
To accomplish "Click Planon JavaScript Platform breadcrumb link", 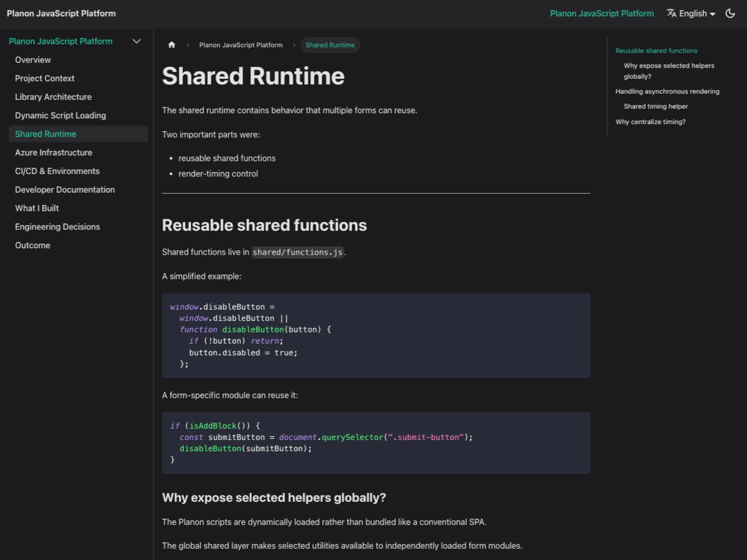I will (241, 45).
